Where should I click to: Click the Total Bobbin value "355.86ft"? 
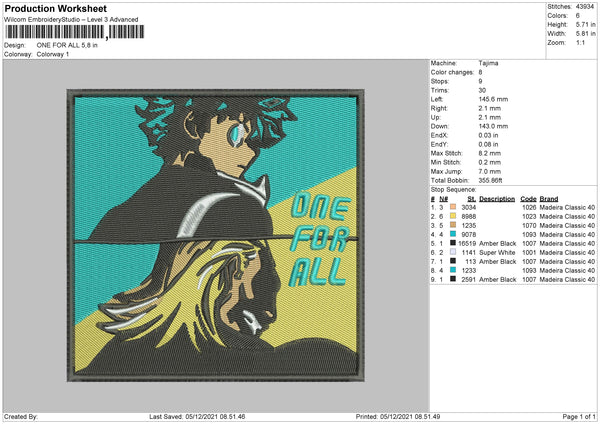490,180
